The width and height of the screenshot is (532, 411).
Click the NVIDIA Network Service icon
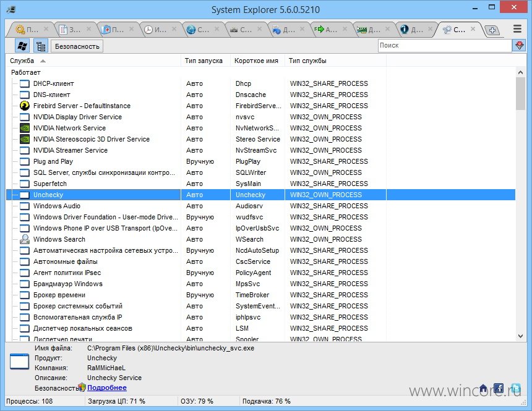coord(24,128)
